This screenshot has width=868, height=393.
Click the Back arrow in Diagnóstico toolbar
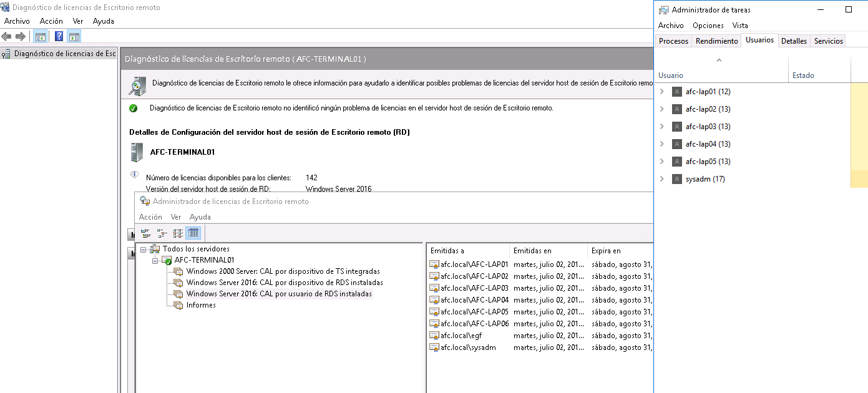pos(7,36)
